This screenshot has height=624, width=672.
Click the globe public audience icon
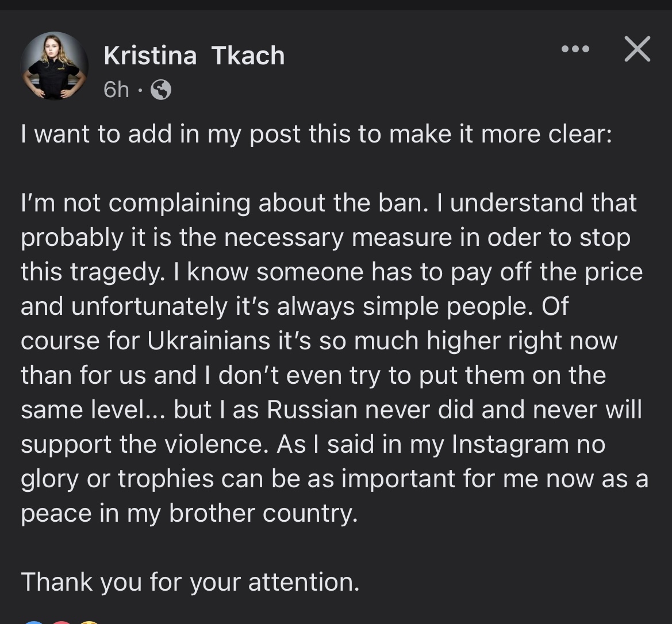click(x=160, y=90)
